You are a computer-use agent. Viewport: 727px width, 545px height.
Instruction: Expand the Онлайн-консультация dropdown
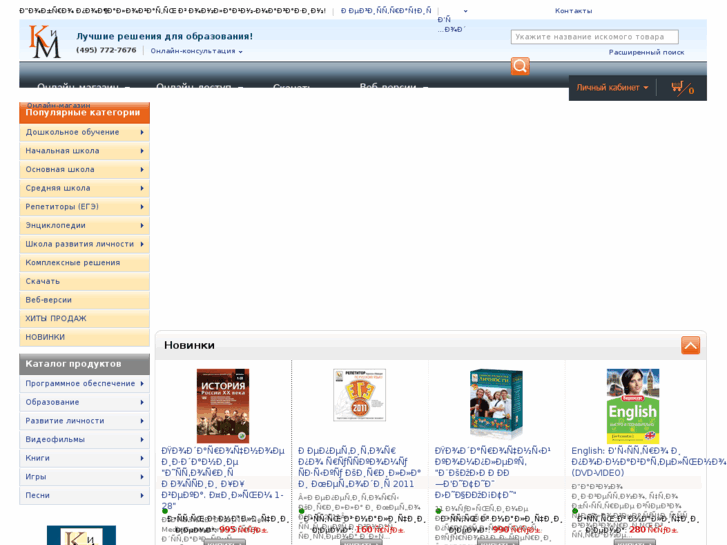196,51
